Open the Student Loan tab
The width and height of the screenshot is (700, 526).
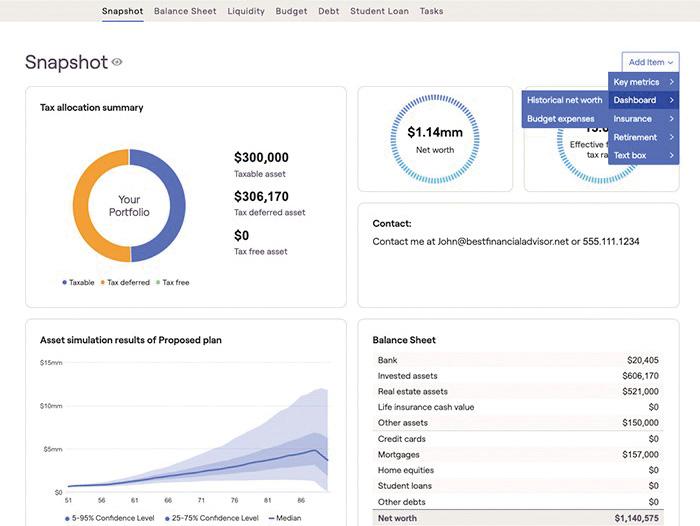[x=379, y=11]
